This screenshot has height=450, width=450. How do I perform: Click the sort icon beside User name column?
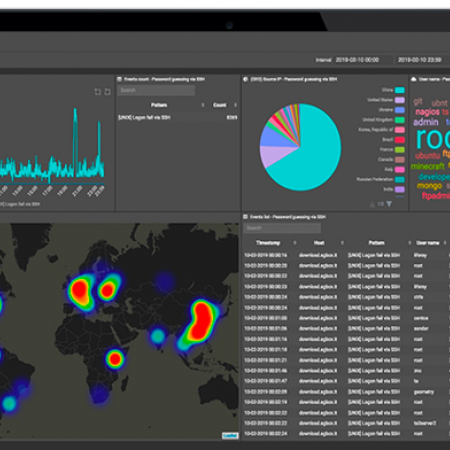(x=445, y=243)
